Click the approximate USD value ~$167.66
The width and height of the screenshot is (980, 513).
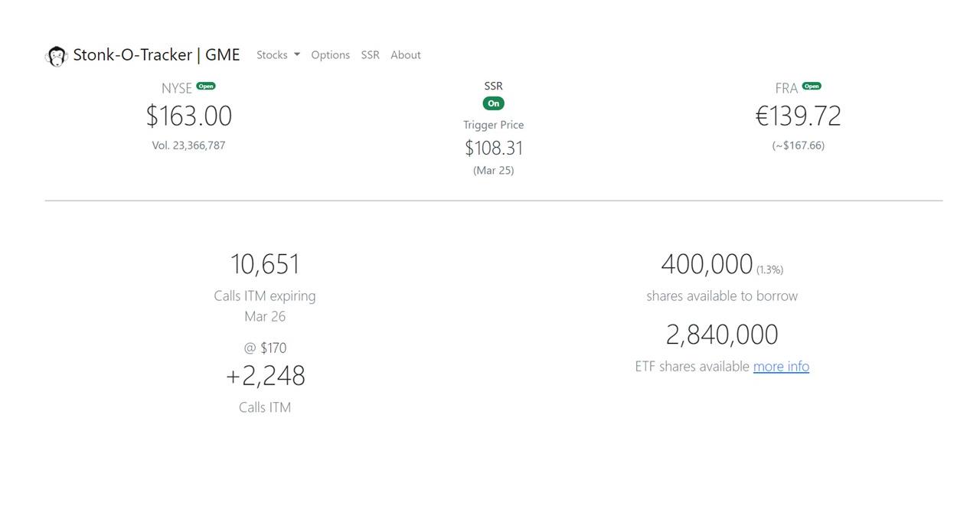point(798,145)
